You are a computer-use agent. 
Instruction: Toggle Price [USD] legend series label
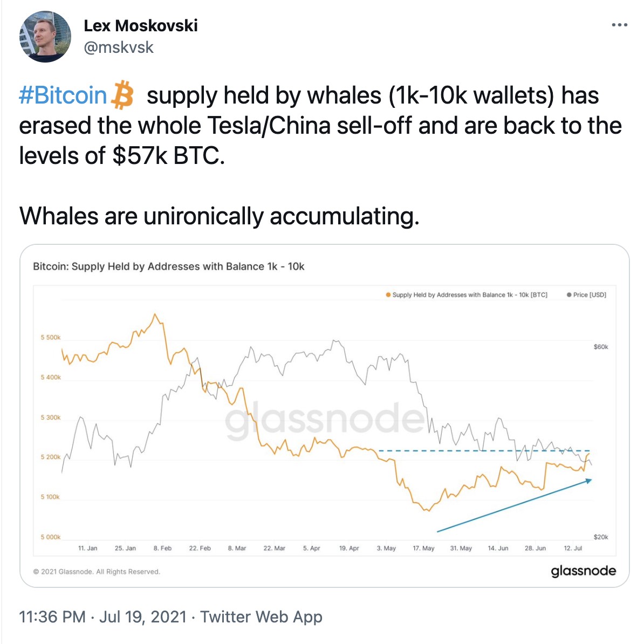pyautogui.click(x=590, y=295)
